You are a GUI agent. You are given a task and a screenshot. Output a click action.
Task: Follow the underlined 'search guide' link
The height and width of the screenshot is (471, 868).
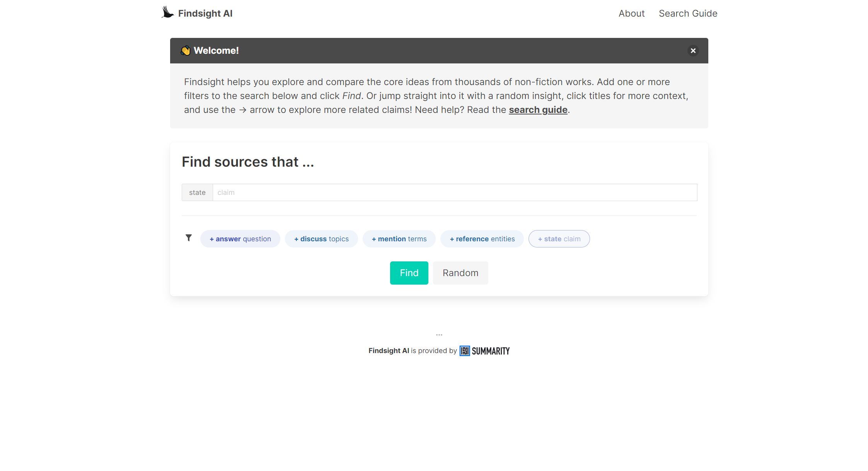click(538, 110)
